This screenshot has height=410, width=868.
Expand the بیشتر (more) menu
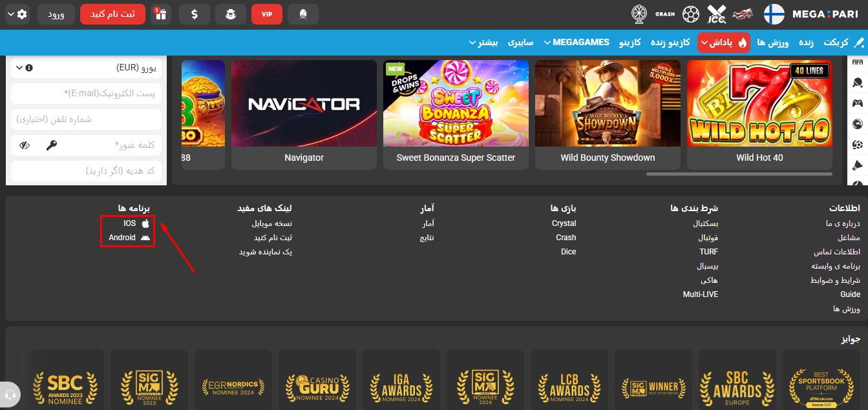483,43
